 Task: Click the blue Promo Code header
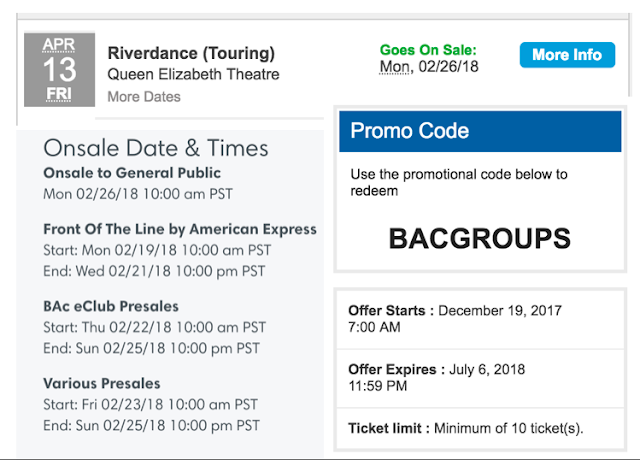(480, 131)
